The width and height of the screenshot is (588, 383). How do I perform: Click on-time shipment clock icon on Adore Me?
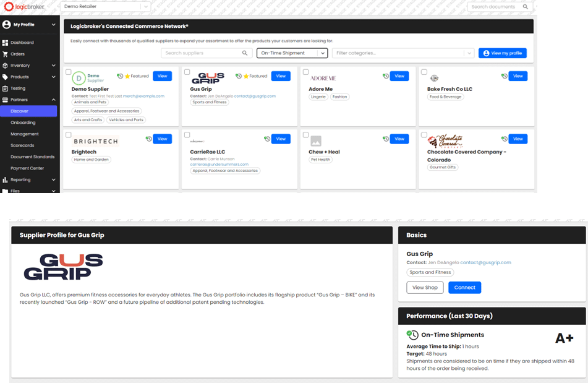[386, 76]
